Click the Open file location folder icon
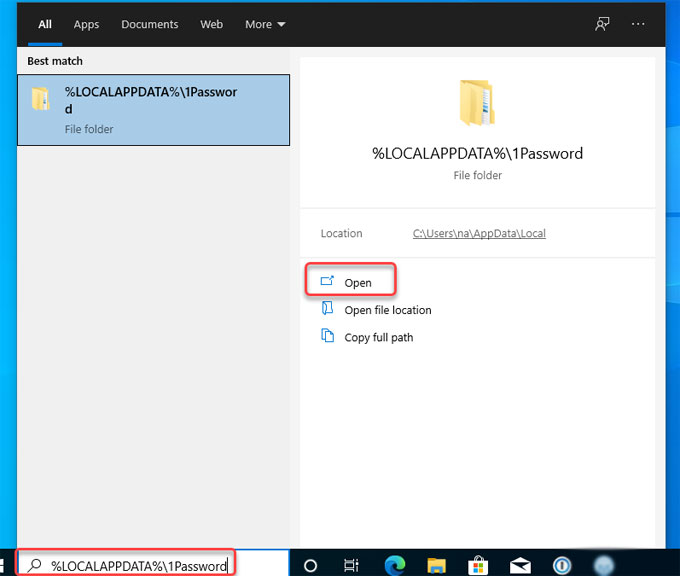 coord(327,308)
